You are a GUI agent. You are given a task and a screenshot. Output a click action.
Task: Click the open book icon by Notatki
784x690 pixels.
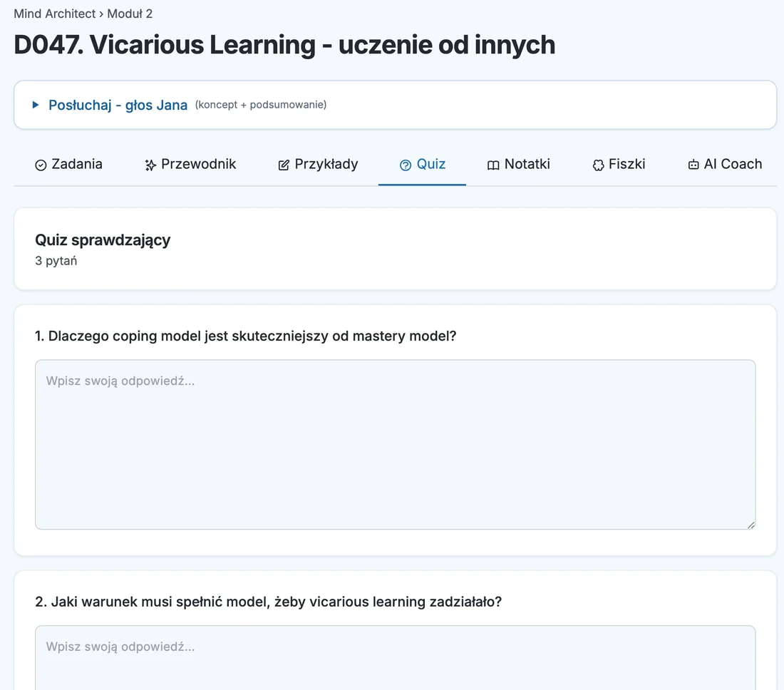tap(493, 165)
